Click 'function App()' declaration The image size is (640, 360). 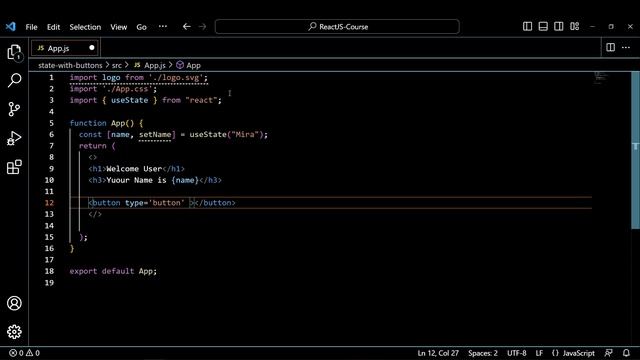point(102,123)
